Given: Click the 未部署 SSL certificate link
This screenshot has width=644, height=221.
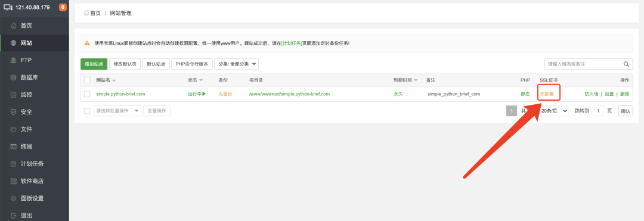Looking at the screenshot, I should (546, 94).
